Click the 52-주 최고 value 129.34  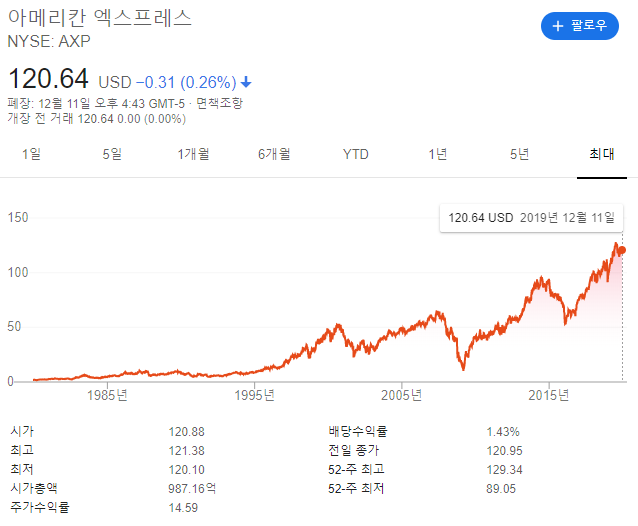click(x=505, y=470)
